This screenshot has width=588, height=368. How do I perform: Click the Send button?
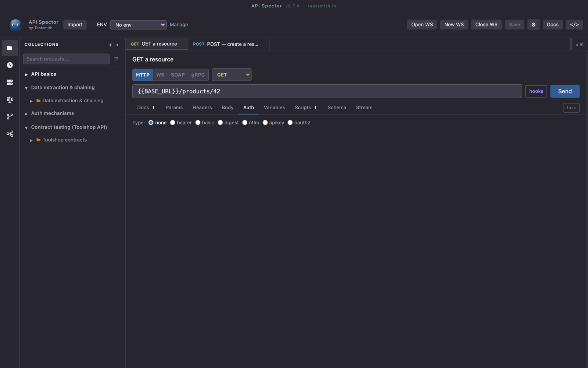(x=565, y=91)
